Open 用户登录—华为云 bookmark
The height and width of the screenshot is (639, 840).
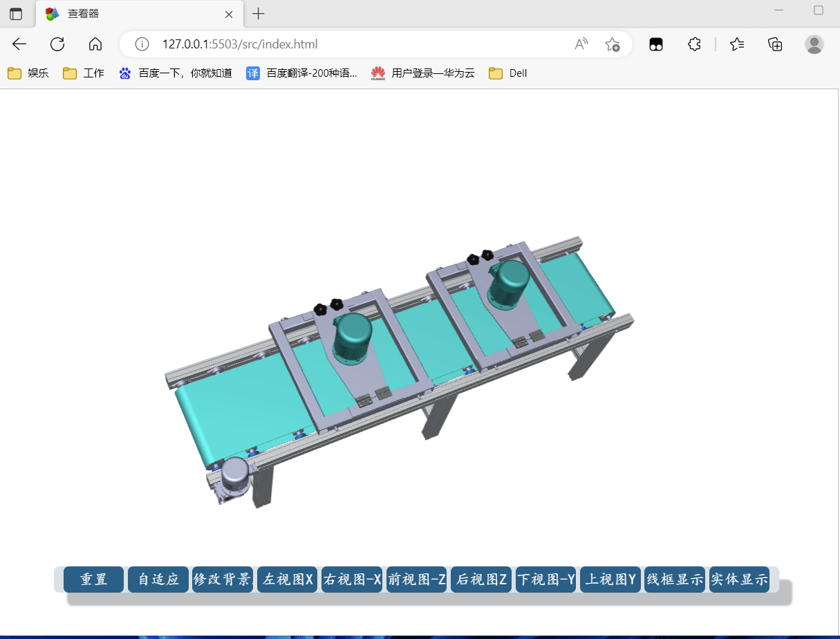click(x=423, y=73)
